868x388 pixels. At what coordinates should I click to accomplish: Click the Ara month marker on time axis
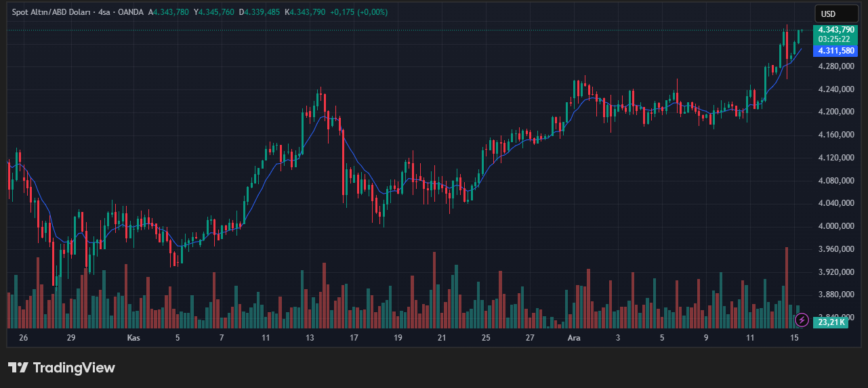574,337
